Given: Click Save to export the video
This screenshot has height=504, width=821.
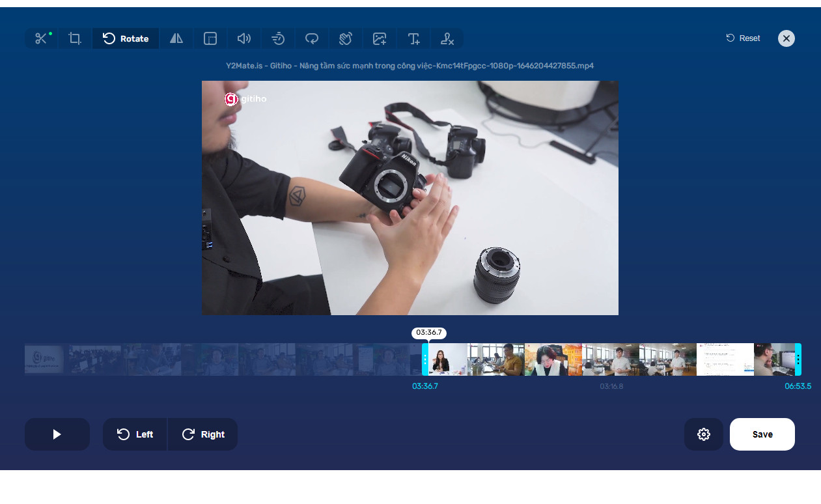Looking at the screenshot, I should tap(762, 434).
